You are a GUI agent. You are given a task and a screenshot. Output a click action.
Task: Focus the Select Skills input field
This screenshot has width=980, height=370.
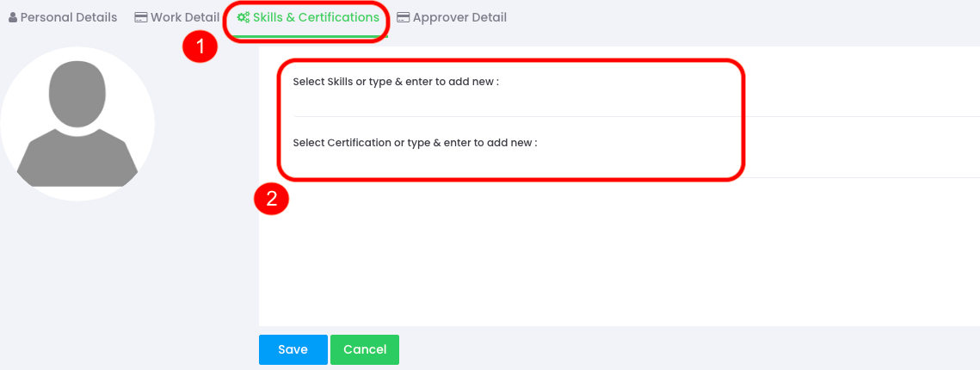click(x=636, y=104)
